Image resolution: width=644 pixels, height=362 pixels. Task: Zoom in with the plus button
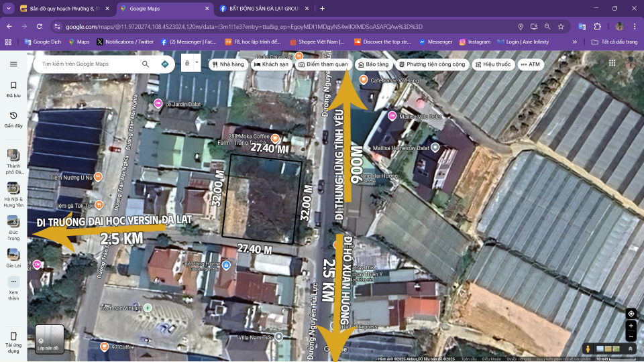tap(631, 326)
